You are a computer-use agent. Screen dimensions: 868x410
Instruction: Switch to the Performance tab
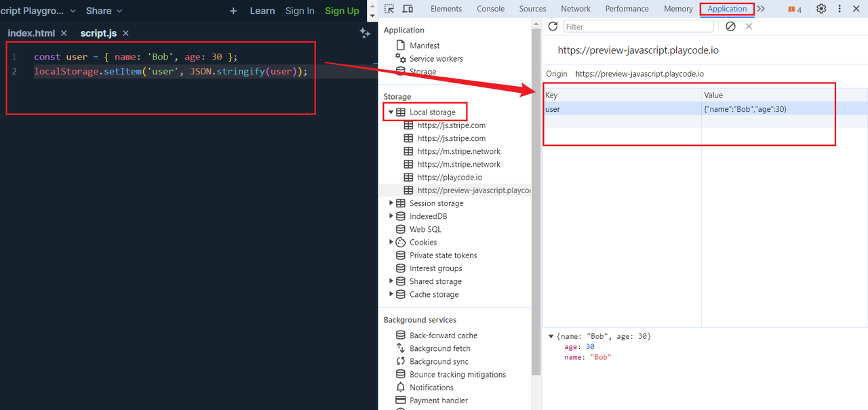point(627,9)
